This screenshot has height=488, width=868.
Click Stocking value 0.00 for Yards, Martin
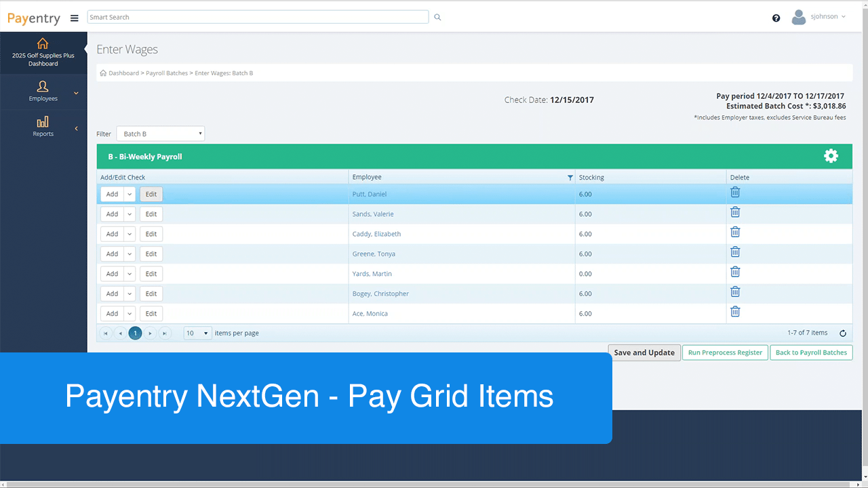(585, 274)
